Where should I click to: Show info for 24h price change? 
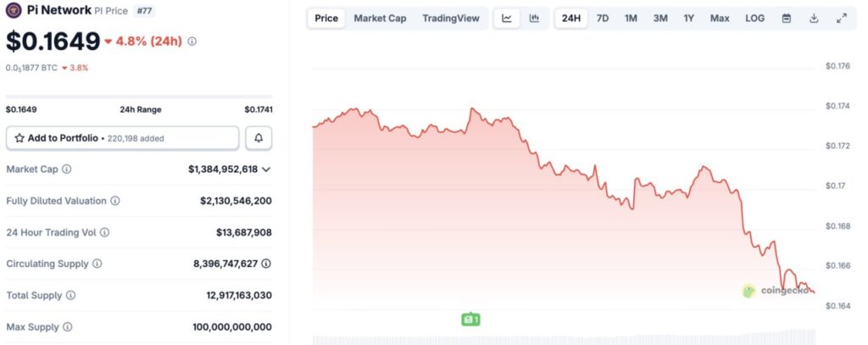point(192,42)
